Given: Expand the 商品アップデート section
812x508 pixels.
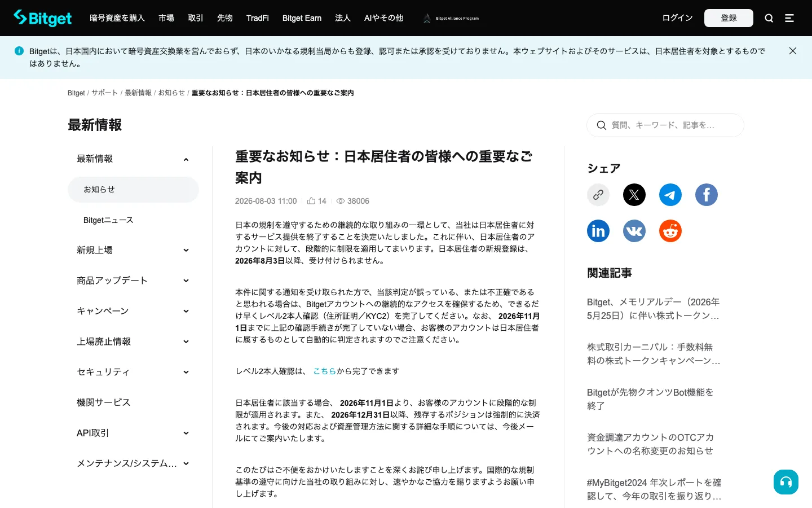Looking at the screenshot, I should click(186, 281).
